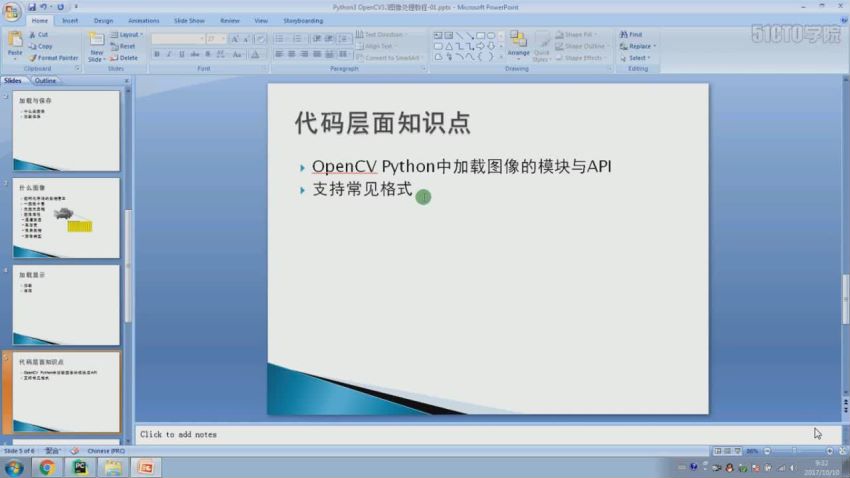Open Change Case Aa dropdown
The image size is (850, 478).
coord(237,54)
